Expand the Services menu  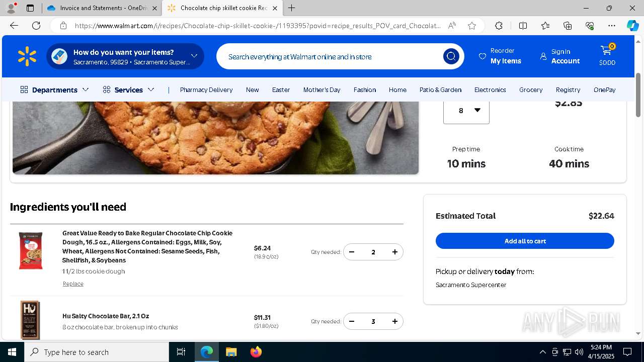coord(128,89)
